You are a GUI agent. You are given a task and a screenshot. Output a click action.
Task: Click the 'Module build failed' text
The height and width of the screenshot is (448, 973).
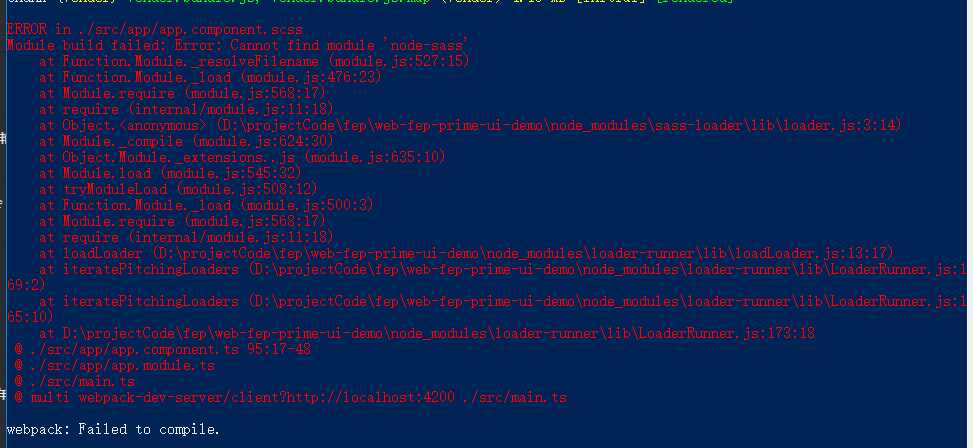pyautogui.click(x=76, y=45)
